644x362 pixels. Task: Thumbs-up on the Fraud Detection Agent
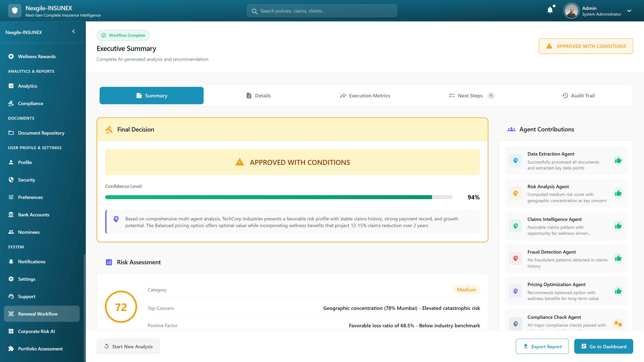click(618, 258)
